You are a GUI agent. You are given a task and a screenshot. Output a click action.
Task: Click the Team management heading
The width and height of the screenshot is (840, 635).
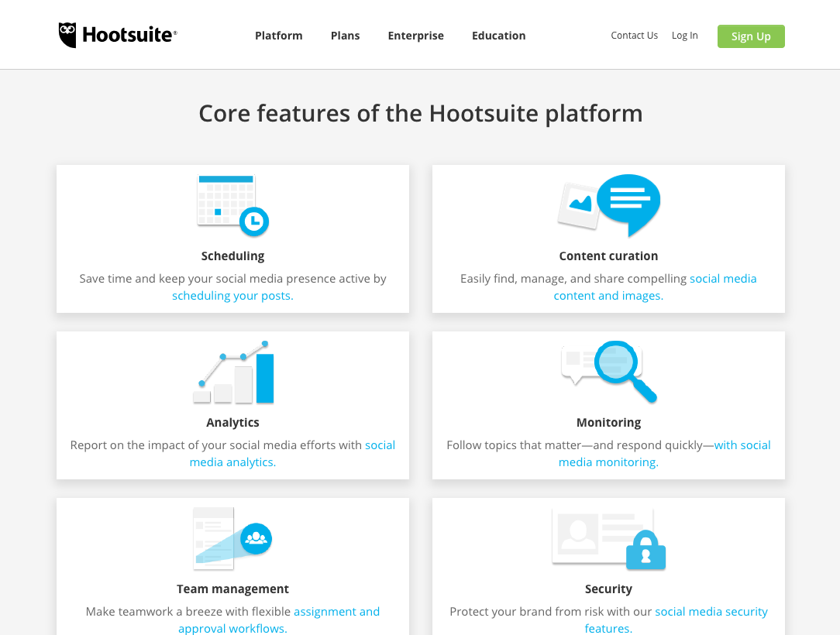(x=232, y=589)
